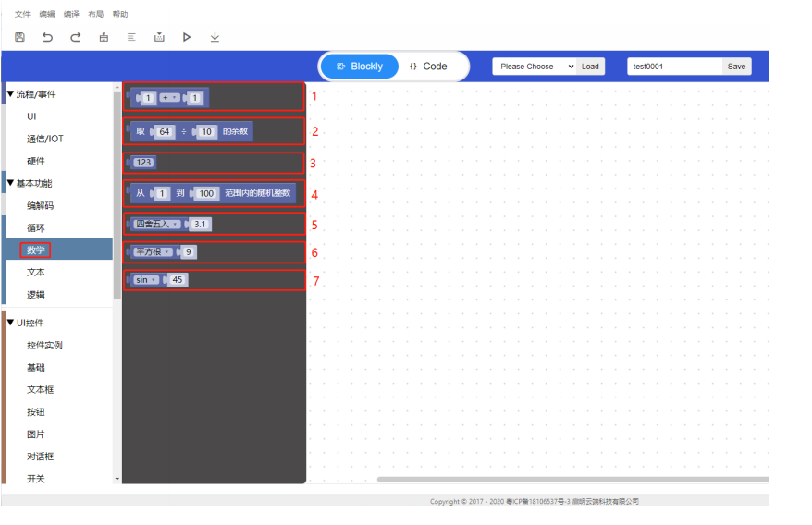Image resolution: width=812 pixels, height=525 pixels.
Task: Select the 基础 category
Action: pos(36,368)
